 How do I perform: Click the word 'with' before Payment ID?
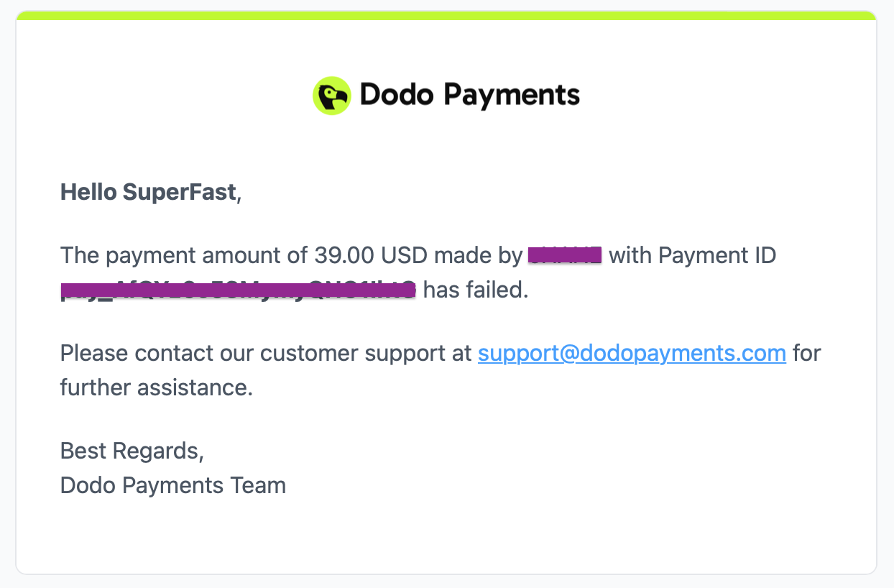[630, 255]
